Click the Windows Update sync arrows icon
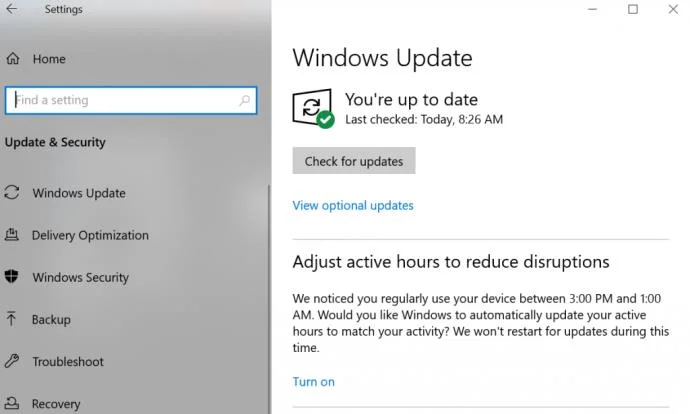The width and height of the screenshot is (690, 414). [x=12, y=193]
